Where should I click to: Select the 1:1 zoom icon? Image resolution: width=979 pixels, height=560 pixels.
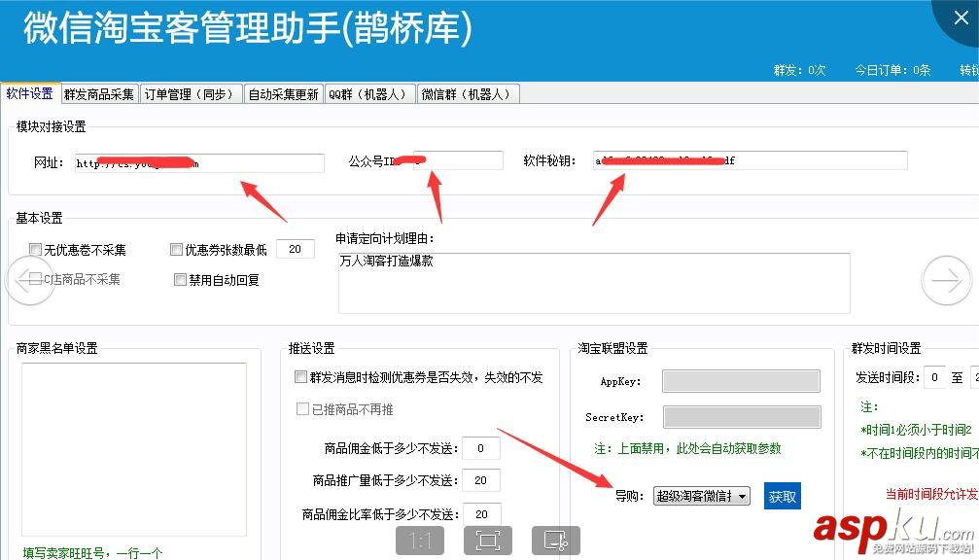(419, 541)
